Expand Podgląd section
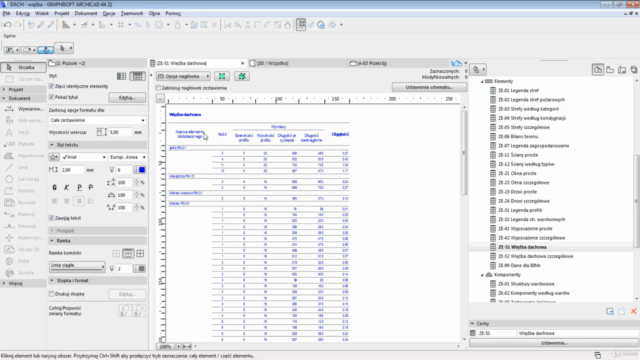The image size is (640, 360). [x=51, y=231]
